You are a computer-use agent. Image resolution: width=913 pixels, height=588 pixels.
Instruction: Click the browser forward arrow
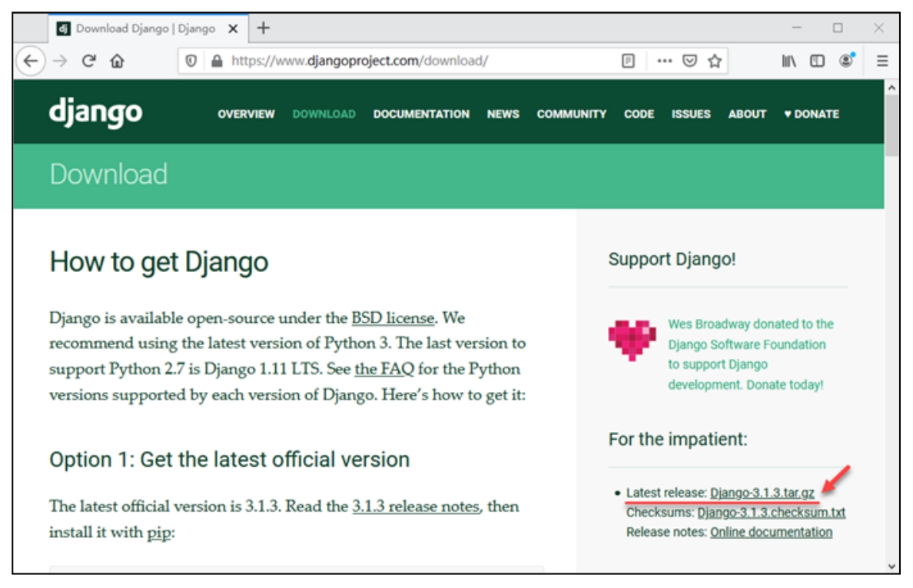click(x=60, y=61)
